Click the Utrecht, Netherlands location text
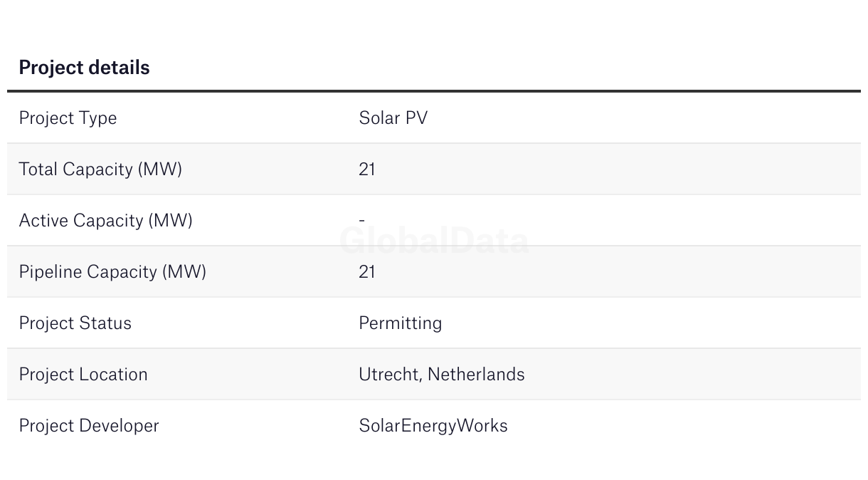Image resolution: width=868 pixels, height=480 pixels. (x=442, y=375)
